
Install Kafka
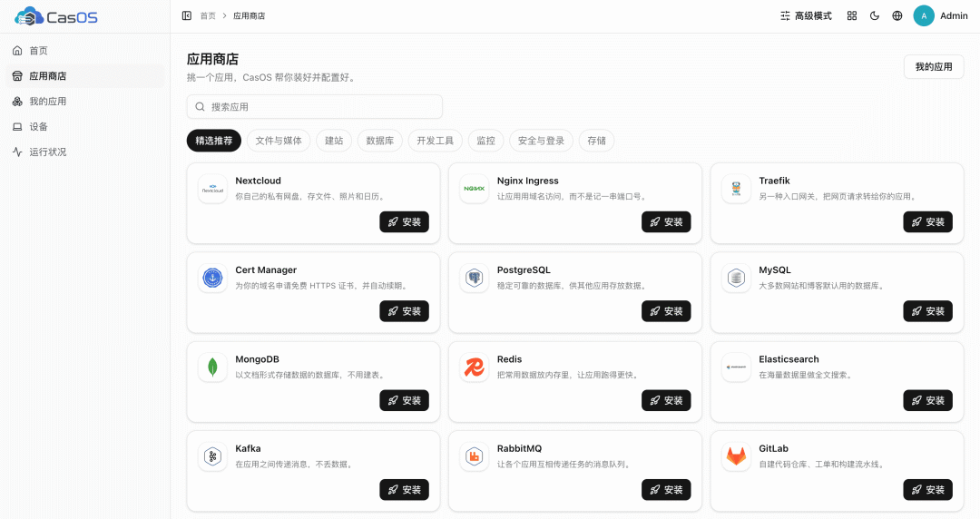tap(405, 490)
